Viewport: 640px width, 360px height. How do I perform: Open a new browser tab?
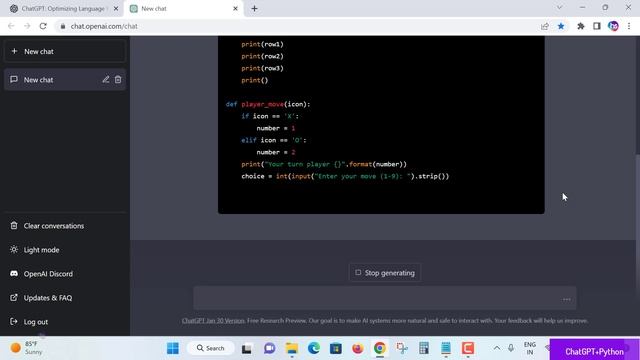tap(254, 9)
